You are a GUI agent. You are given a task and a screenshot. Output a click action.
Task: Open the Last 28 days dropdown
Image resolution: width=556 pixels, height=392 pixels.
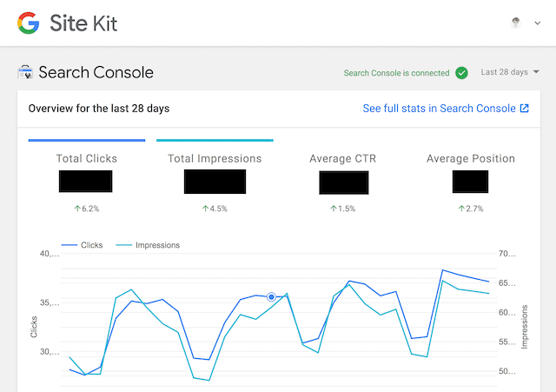pos(510,72)
